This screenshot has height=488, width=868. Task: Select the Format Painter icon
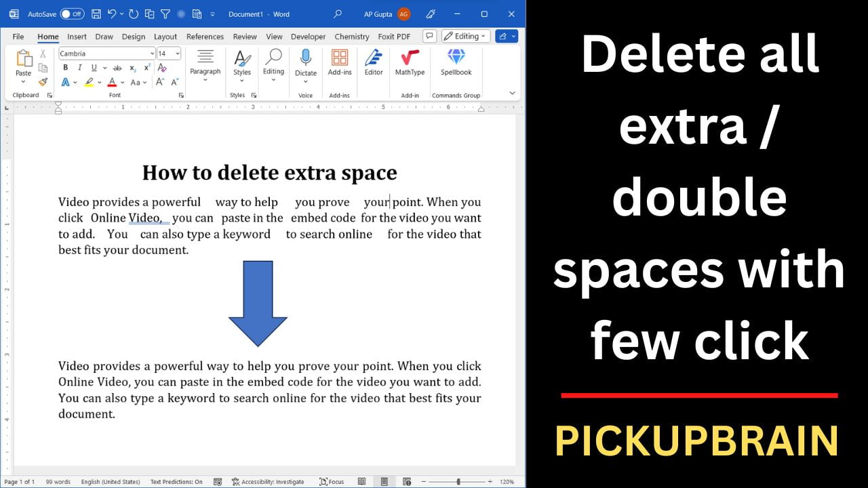click(x=43, y=81)
